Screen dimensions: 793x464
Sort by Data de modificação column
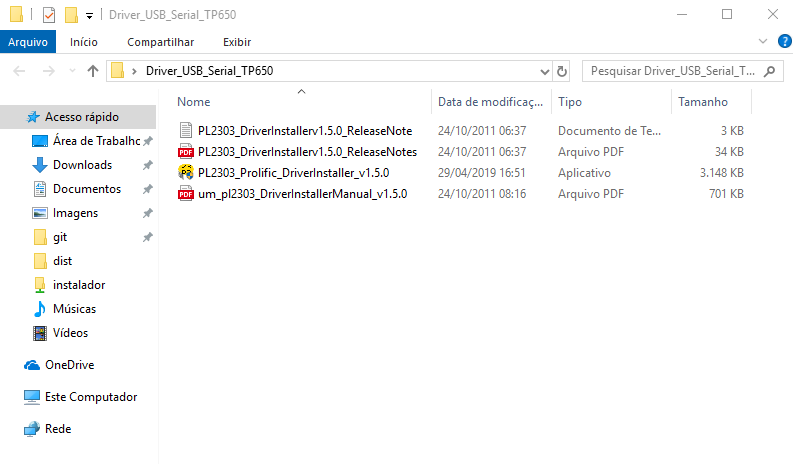pos(491,102)
